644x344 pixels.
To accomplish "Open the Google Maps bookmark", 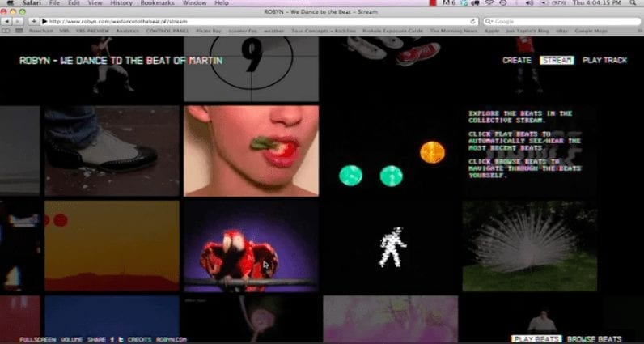I will (x=591, y=31).
